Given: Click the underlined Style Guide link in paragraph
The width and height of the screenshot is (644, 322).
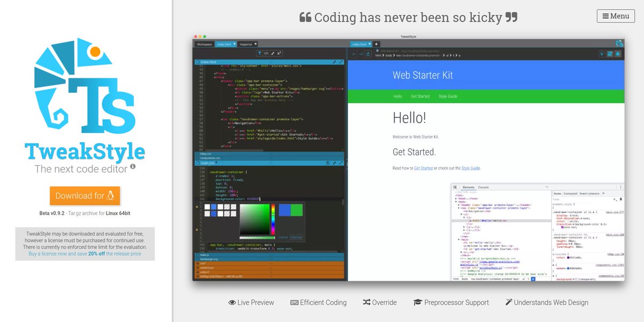Looking at the screenshot, I should tap(471, 168).
